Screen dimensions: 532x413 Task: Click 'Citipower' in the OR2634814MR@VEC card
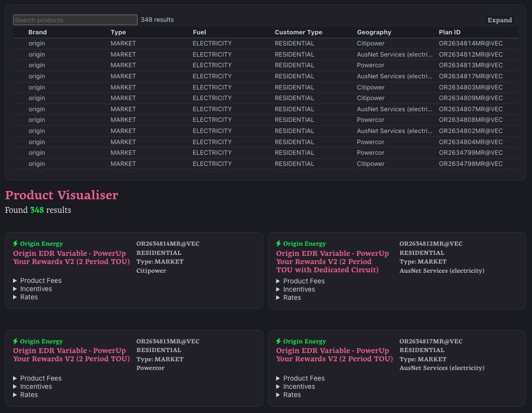pos(151,271)
